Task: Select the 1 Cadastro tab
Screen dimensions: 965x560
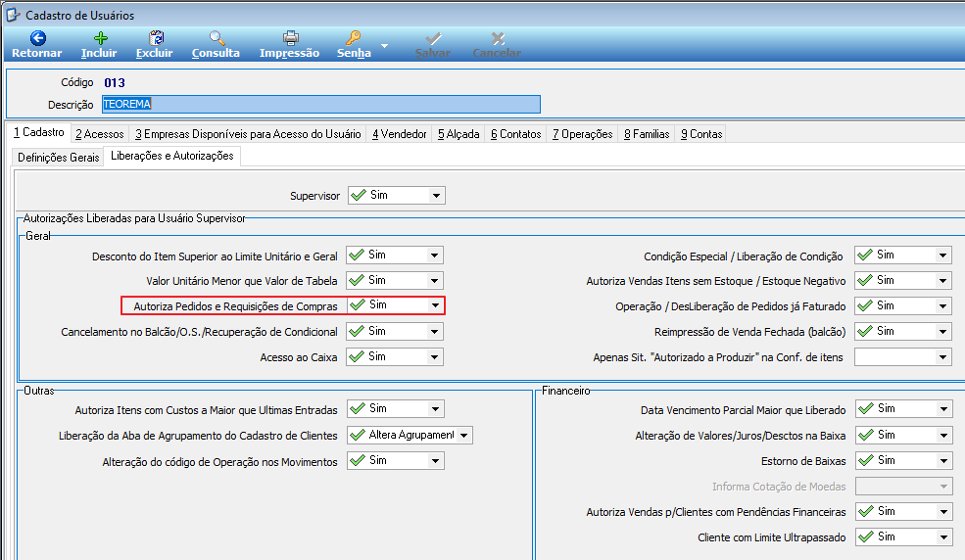Action: click(39, 132)
